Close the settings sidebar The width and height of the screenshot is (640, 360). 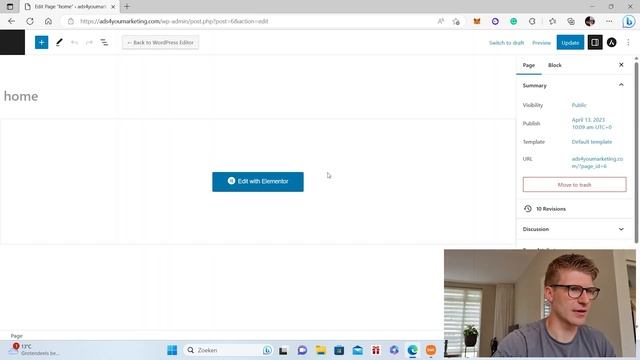[621, 65]
